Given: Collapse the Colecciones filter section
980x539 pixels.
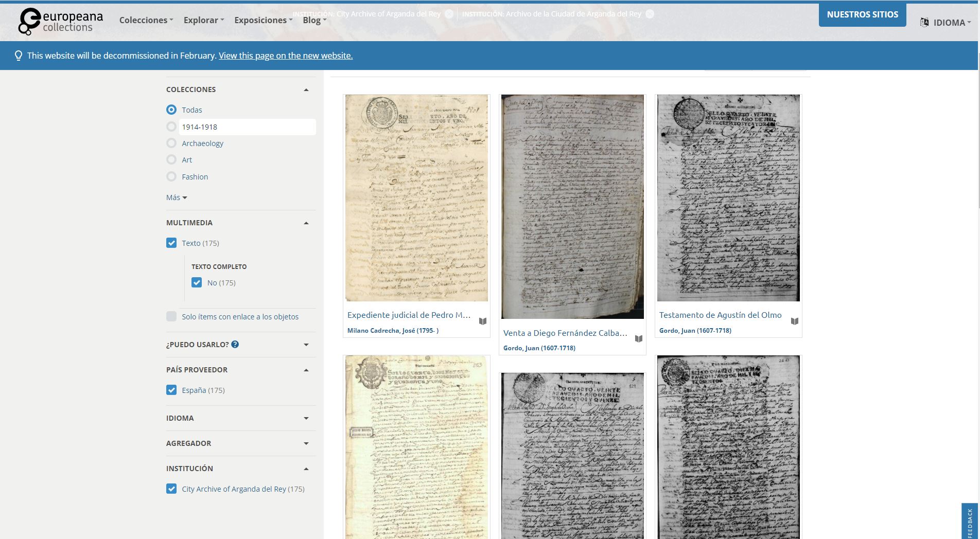Looking at the screenshot, I should point(306,89).
